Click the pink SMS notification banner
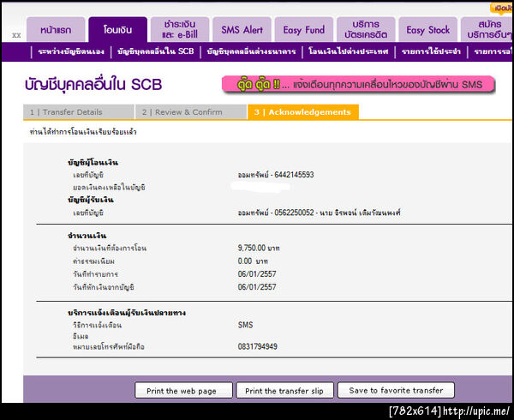514x420 pixels. (358, 85)
